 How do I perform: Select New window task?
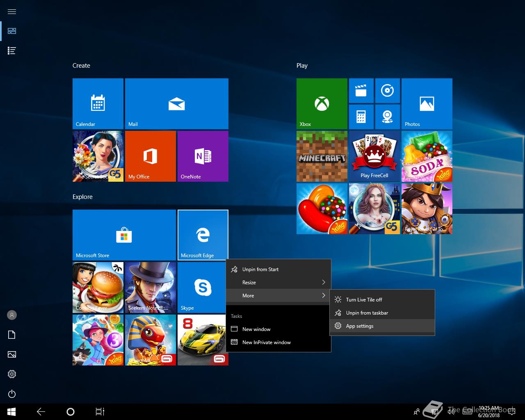click(x=278, y=329)
